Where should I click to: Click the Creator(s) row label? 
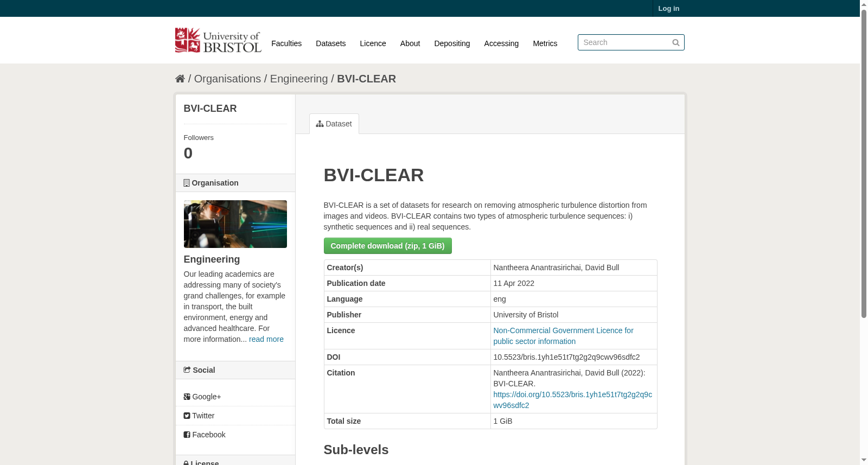click(x=345, y=267)
